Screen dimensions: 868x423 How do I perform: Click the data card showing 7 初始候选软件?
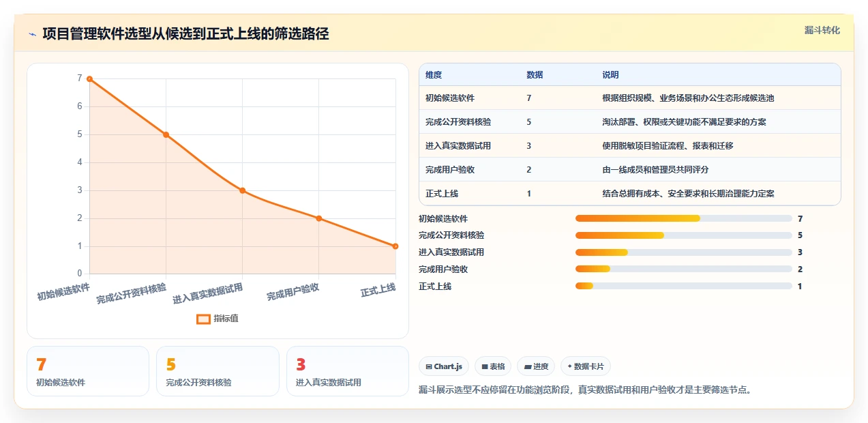[x=88, y=371]
